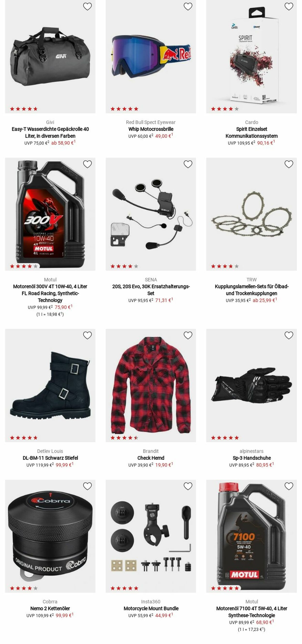Screen dimensions: 302x644
Task: Toggle wishlist heart on Cardo Spirit set
Action: (289, 7)
